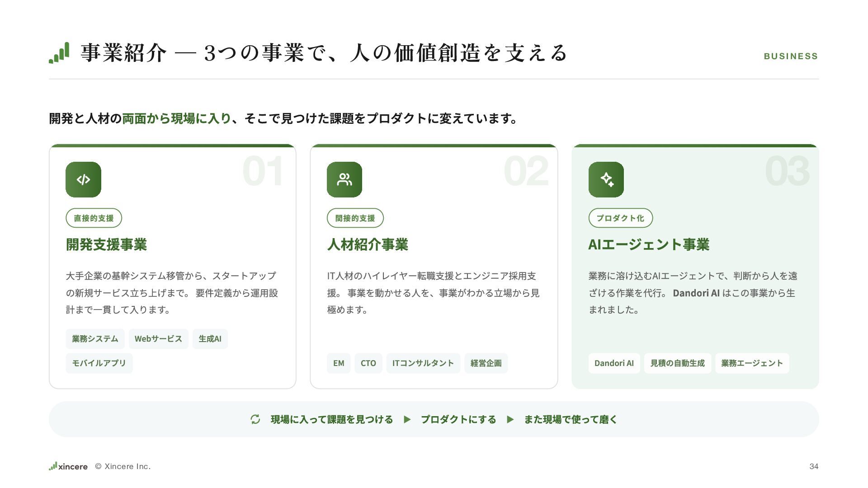
Task: Select the 直接的支援 pill label
Action: (x=94, y=218)
